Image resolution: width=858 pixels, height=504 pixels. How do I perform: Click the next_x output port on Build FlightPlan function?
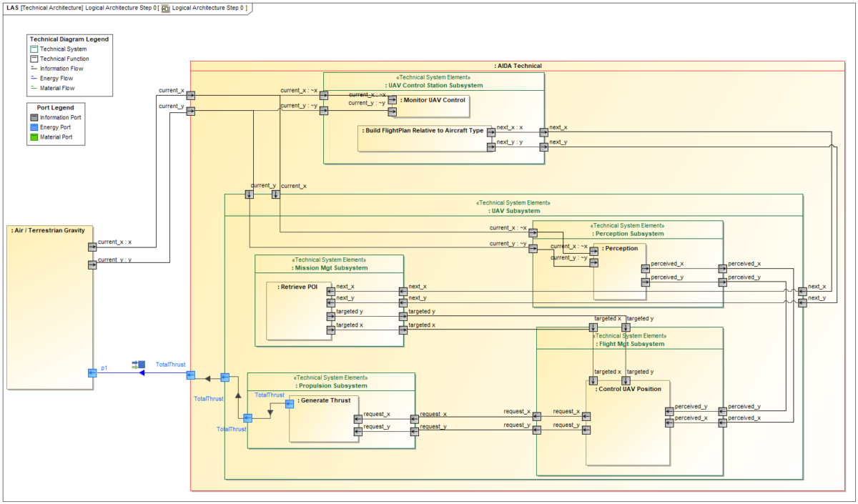[x=491, y=132]
